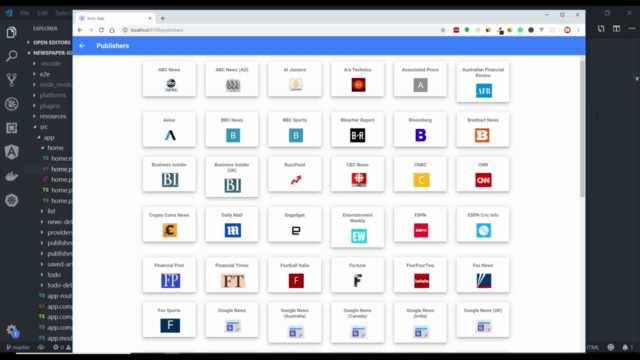Select the ESPN Cric Info card

coord(483,224)
